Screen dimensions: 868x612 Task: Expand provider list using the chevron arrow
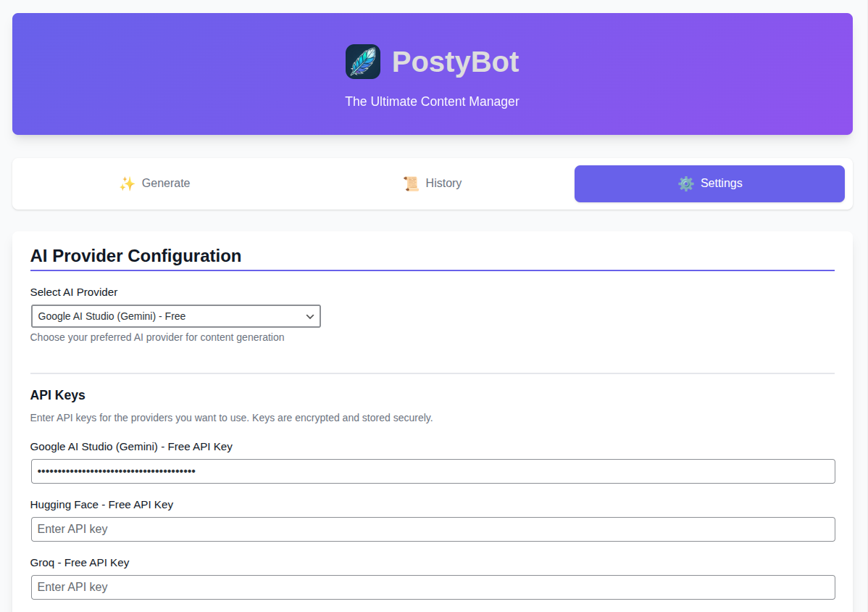click(x=310, y=316)
